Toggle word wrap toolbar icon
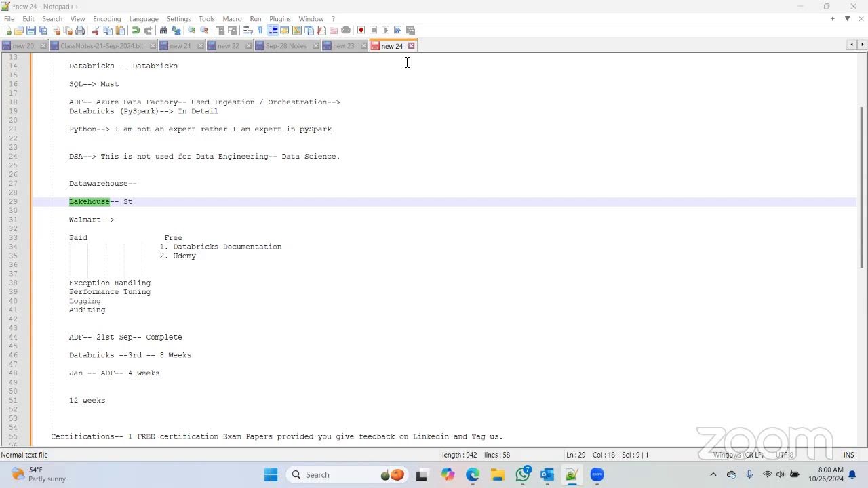This screenshot has height=488, width=868. click(x=248, y=30)
